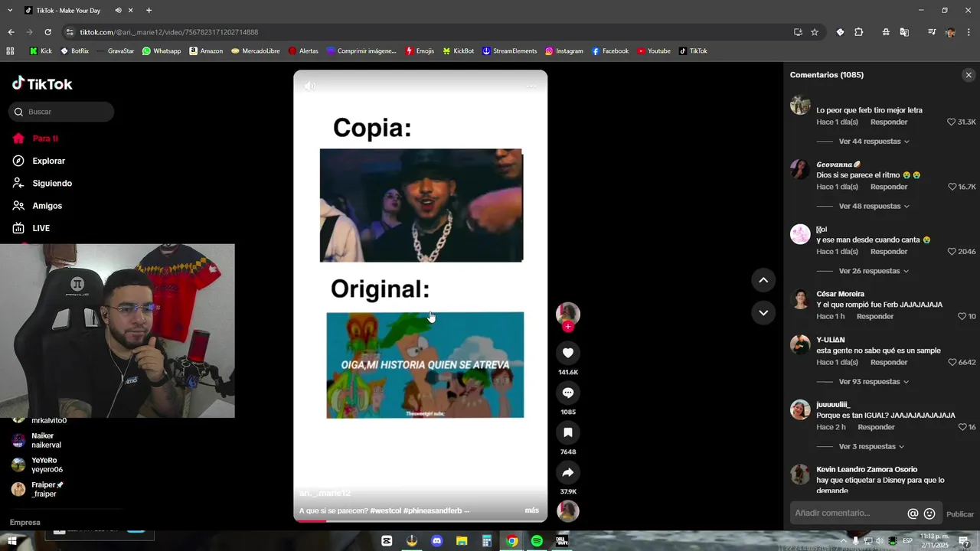Image resolution: width=980 pixels, height=551 pixels.
Task: Open comments via the speech bubble icon
Action: [567, 393]
